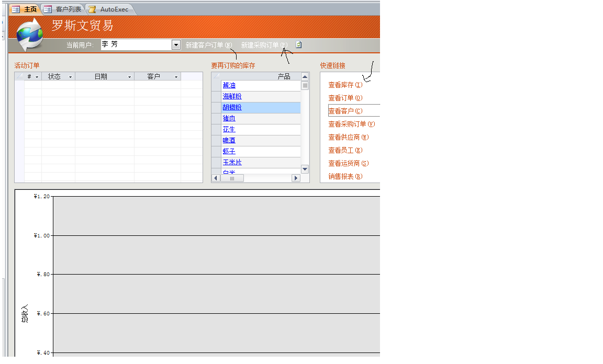The image size is (603, 364).
Task: Click the horizontal scrollbar thumb under inventory list
Action: (232, 178)
